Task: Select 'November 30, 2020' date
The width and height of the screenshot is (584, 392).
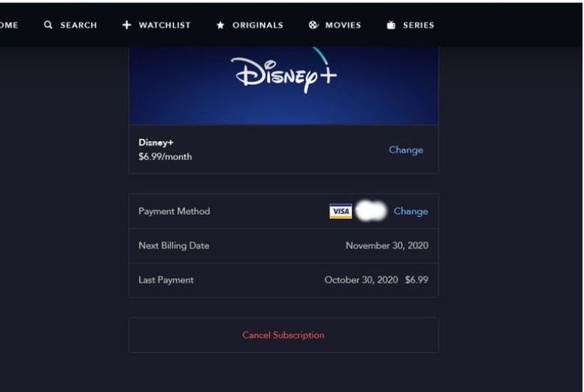Action: coord(387,246)
